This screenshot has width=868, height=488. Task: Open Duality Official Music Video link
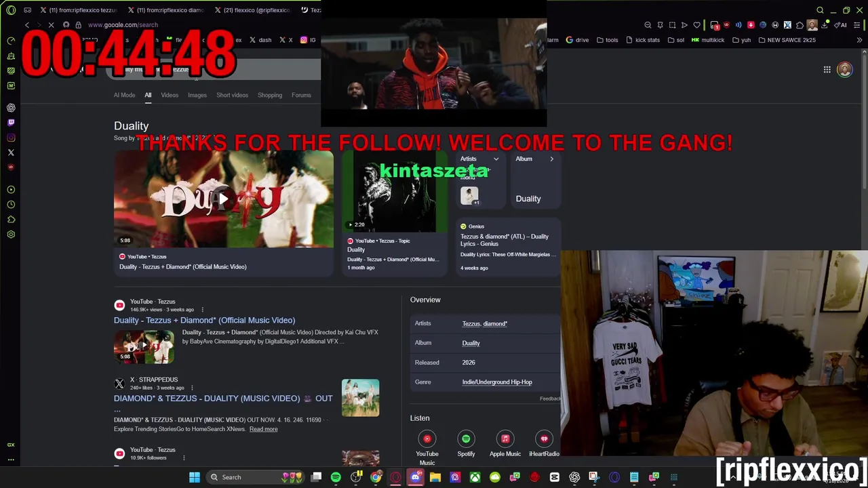pos(204,321)
